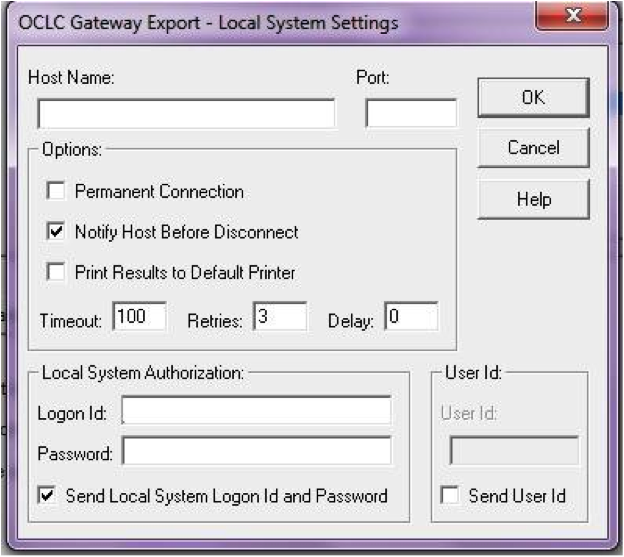Click the Host Name input field
The image size is (624, 557).
tap(186, 114)
